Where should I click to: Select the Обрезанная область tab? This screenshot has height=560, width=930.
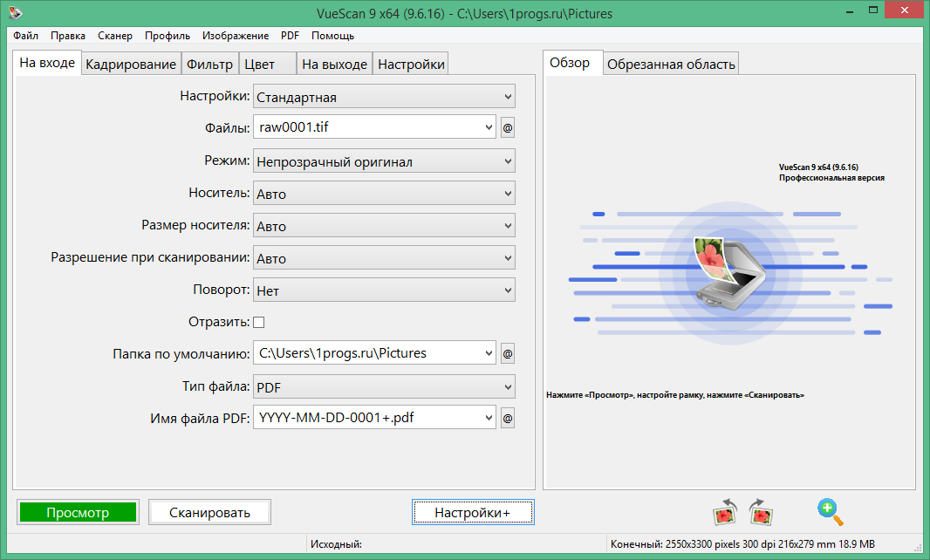coord(671,65)
